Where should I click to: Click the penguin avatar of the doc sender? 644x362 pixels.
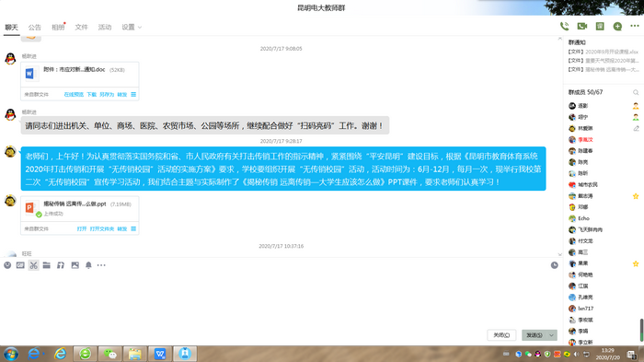tap(10, 58)
